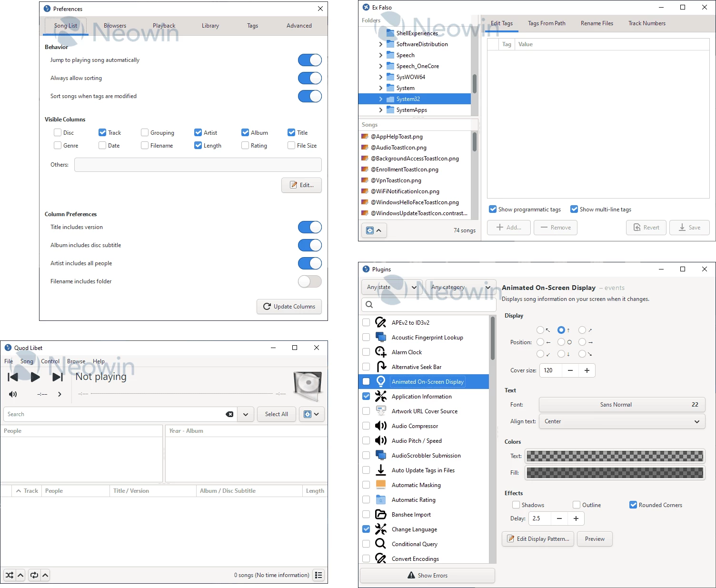Toggle the repeat icon in Quod Libet
Image resolution: width=716 pixels, height=588 pixels.
[x=34, y=575]
